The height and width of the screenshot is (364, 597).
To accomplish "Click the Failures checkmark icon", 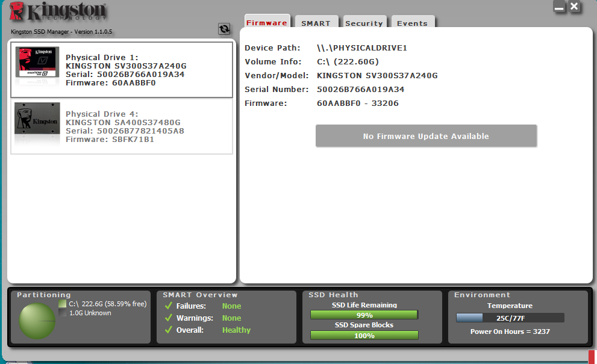I will (168, 306).
